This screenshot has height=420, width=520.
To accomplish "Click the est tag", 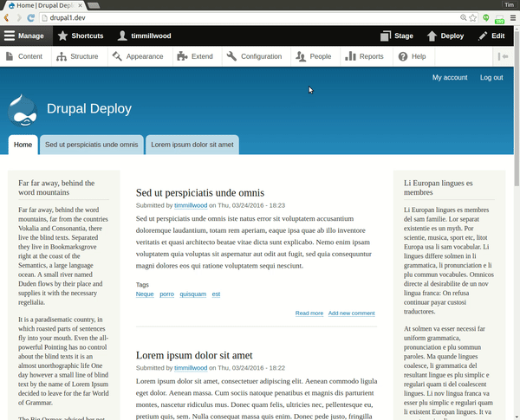I will [x=216, y=294].
